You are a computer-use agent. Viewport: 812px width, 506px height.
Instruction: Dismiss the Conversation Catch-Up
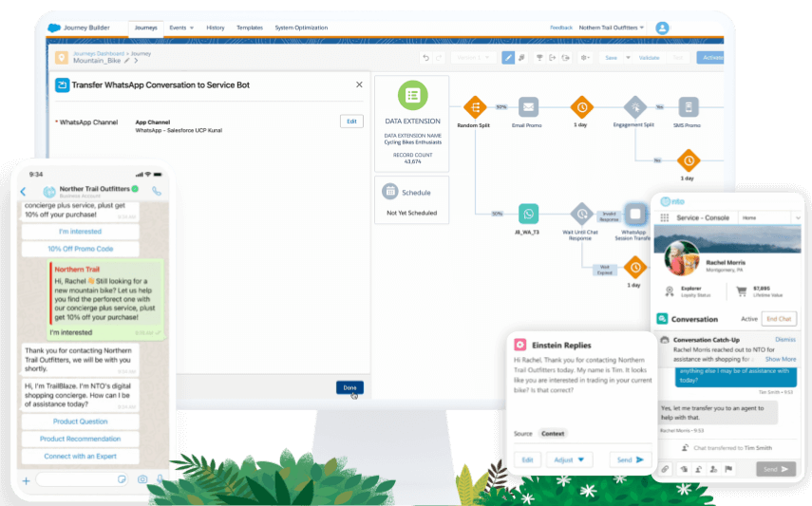(x=785, y=339)
